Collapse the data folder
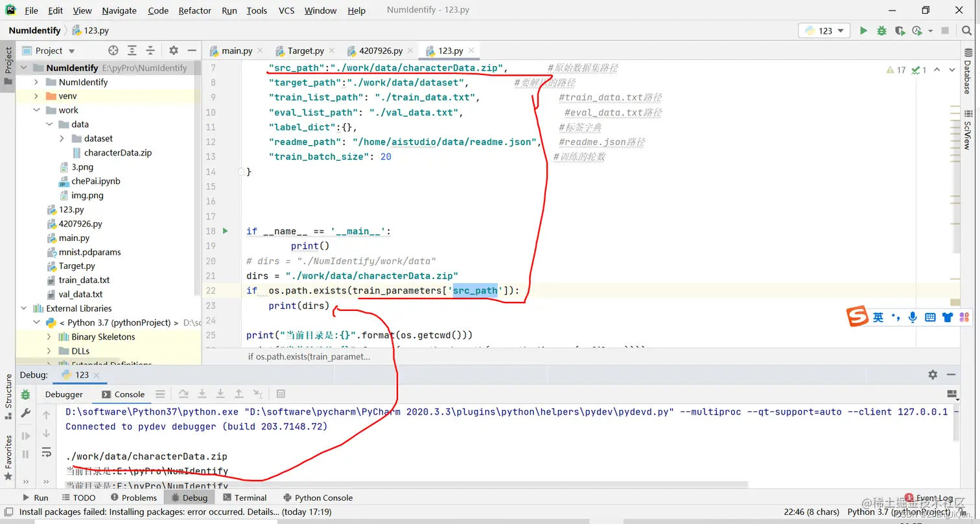Screen dimensions: 980x524 pos(50,124)
